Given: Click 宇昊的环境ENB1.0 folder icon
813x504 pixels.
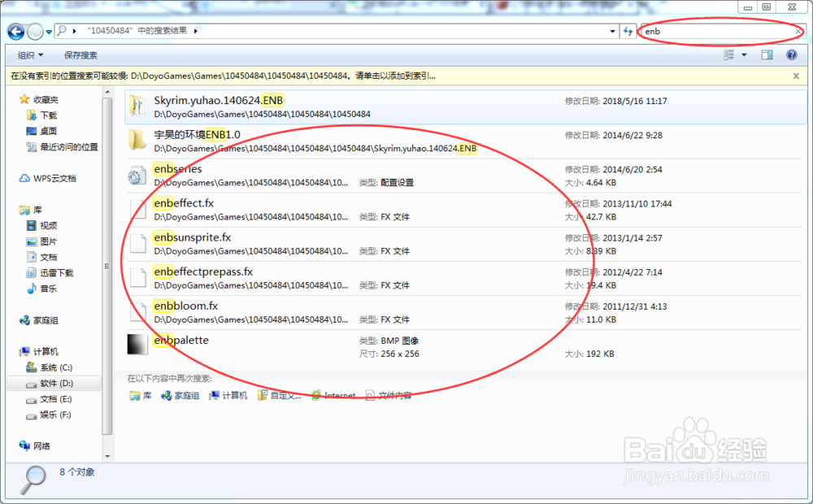Looking at the screenshot, I should tap(137, 140).
